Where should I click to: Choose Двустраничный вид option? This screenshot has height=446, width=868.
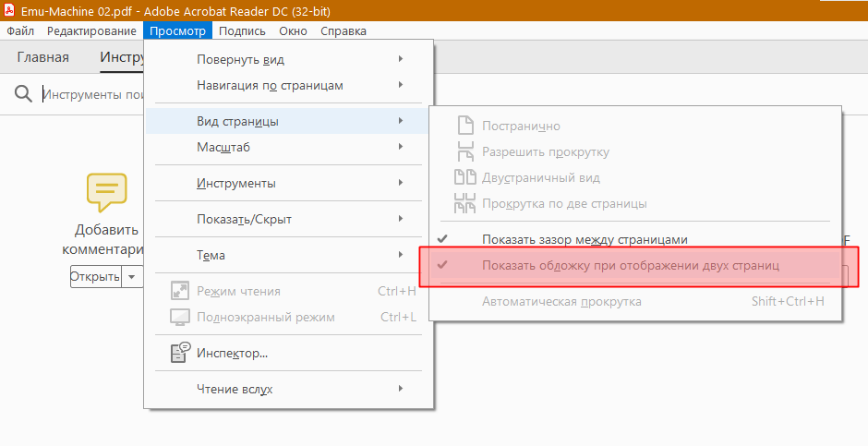coord(635,177)
